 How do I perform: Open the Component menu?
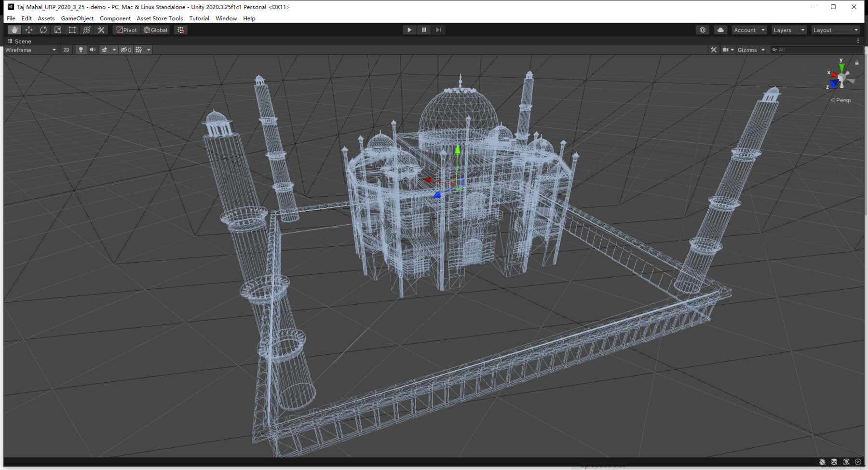click(x=115, y=18)
